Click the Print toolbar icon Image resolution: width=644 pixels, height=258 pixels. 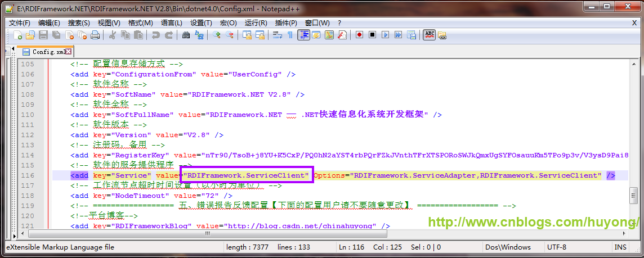coord(95,35)
